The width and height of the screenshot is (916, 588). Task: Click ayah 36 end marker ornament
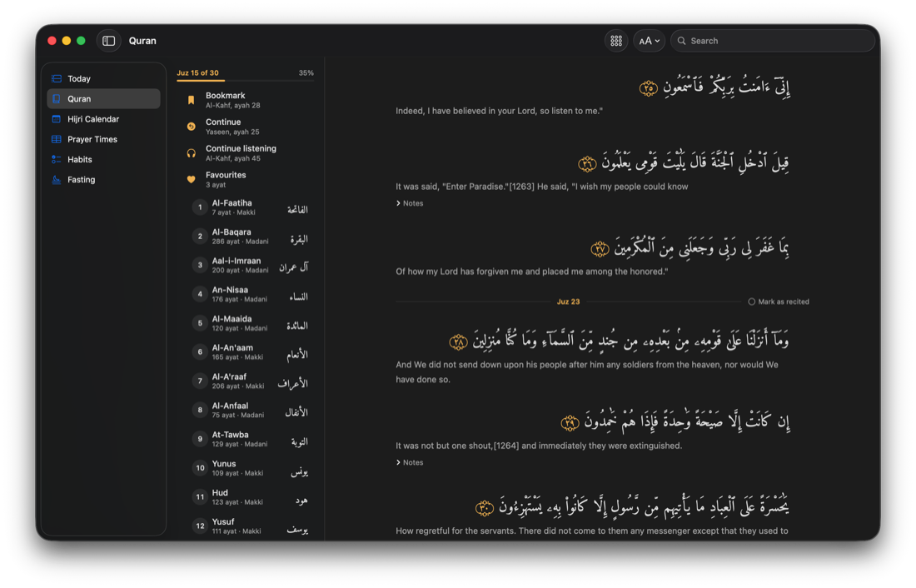[587, 164]
